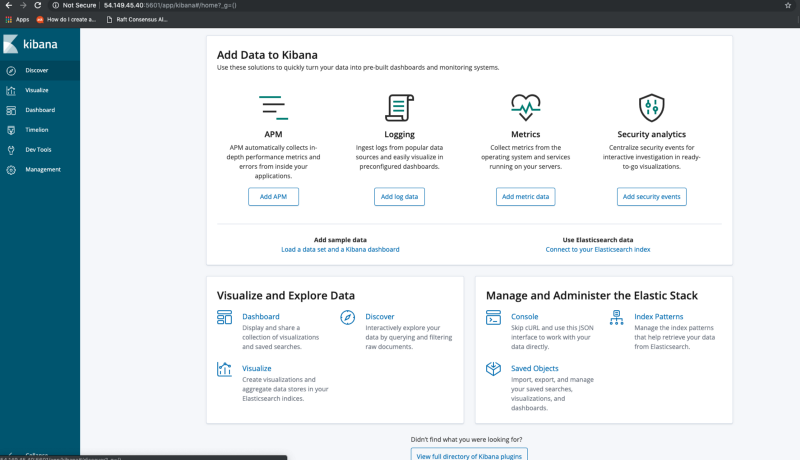The height and width of the screenshot is (460, 800).
Task: Open the Discover link in Explore Data
Action: (x=380, y=317)
